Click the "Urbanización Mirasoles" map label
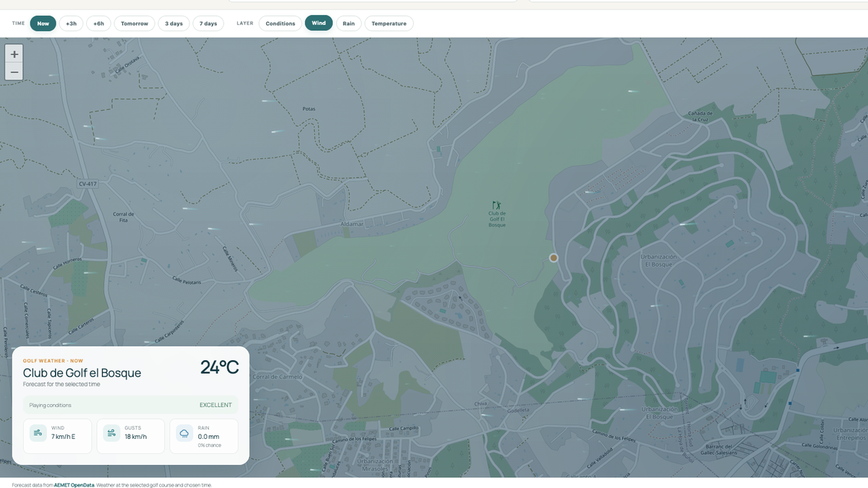868x488 pixels. [x=375, y=464]
